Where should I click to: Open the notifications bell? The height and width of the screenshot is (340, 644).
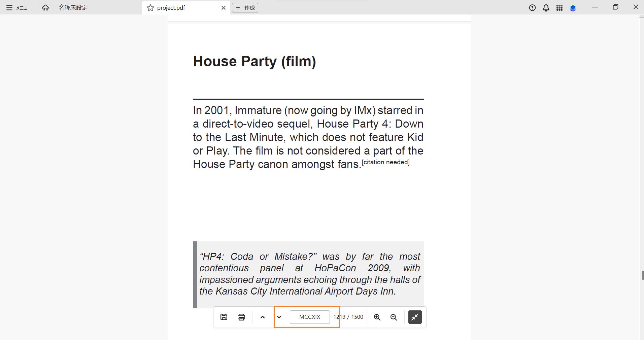pyautogui.click(x=546, y=8)
